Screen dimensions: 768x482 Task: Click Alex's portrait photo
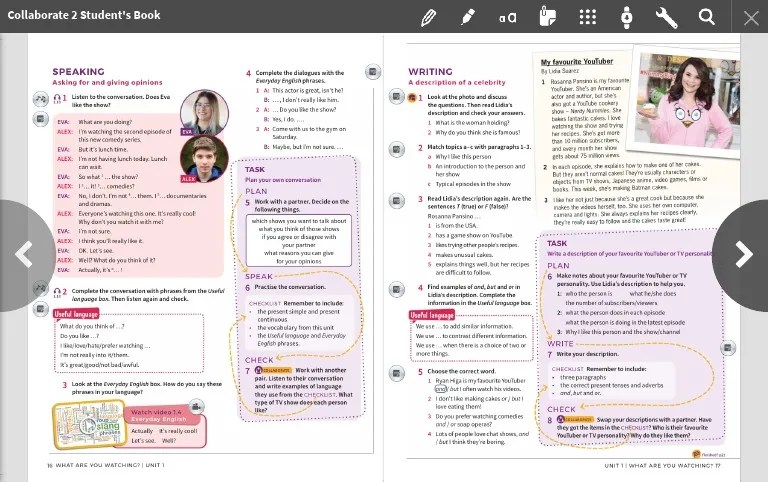point(204,158)
